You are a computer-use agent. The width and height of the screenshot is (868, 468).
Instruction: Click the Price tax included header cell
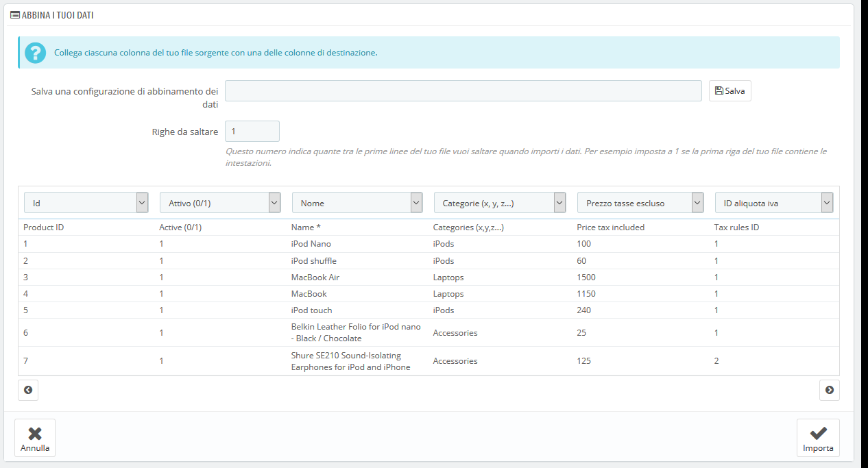[610, 227]
